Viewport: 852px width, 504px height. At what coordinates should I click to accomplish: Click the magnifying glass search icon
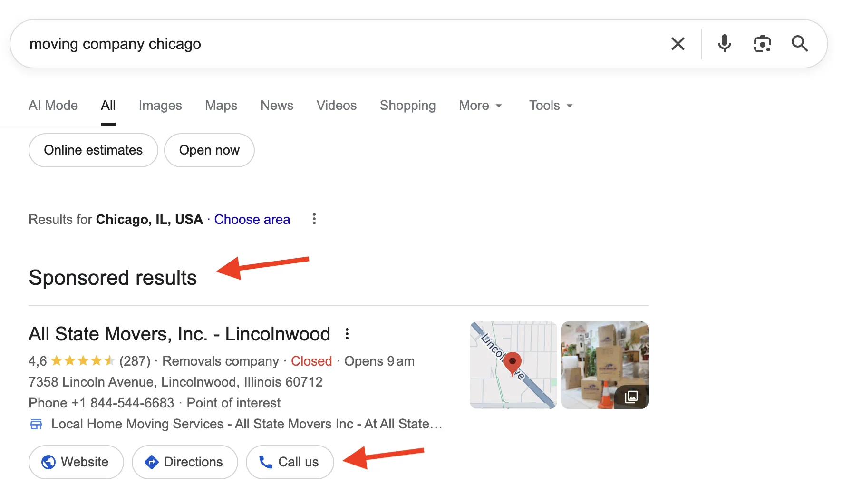click(800, 43)
